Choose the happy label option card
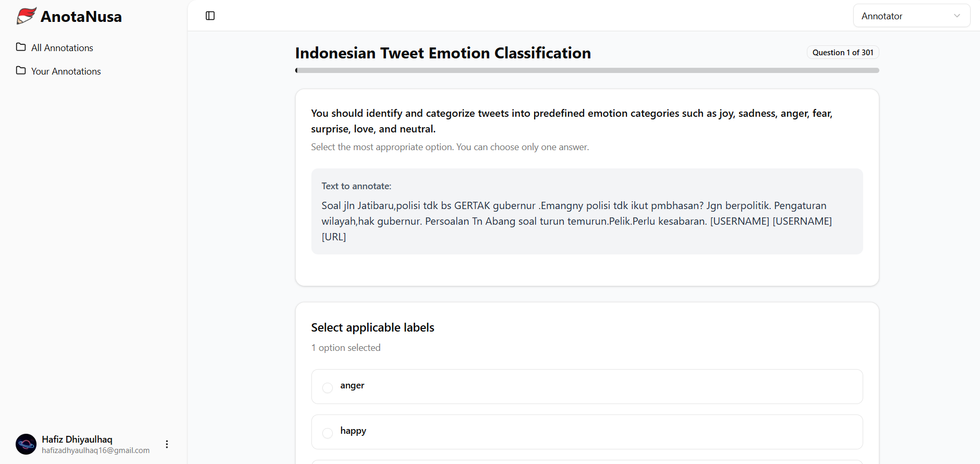This screenshot has width=980, height=464. pos(587,432)
